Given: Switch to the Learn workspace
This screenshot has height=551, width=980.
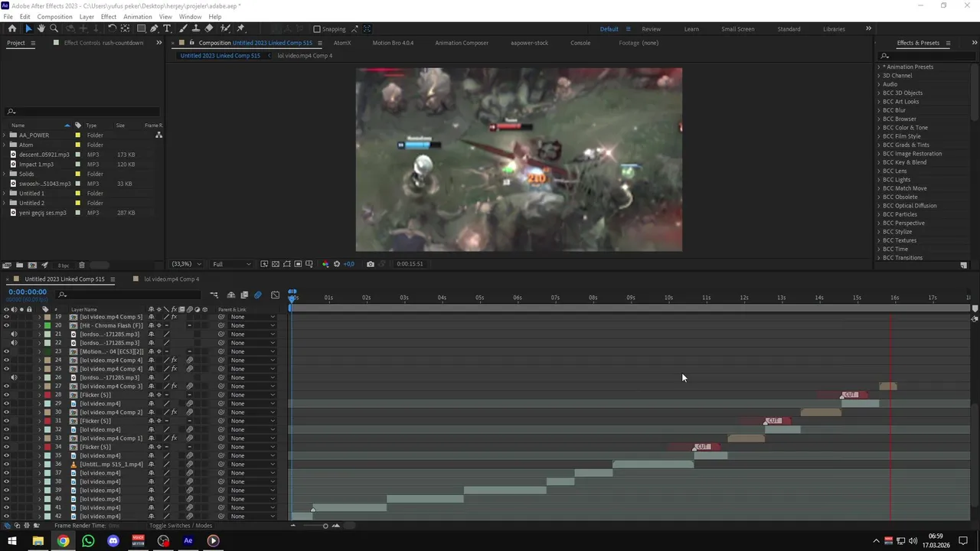Looking at the screenshot, I should tap(691, 29).
